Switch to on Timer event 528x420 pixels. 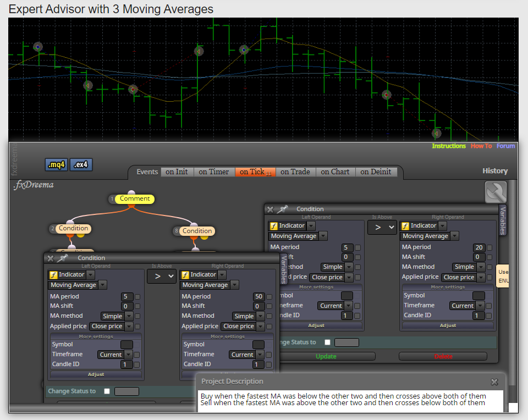[214, 172]
